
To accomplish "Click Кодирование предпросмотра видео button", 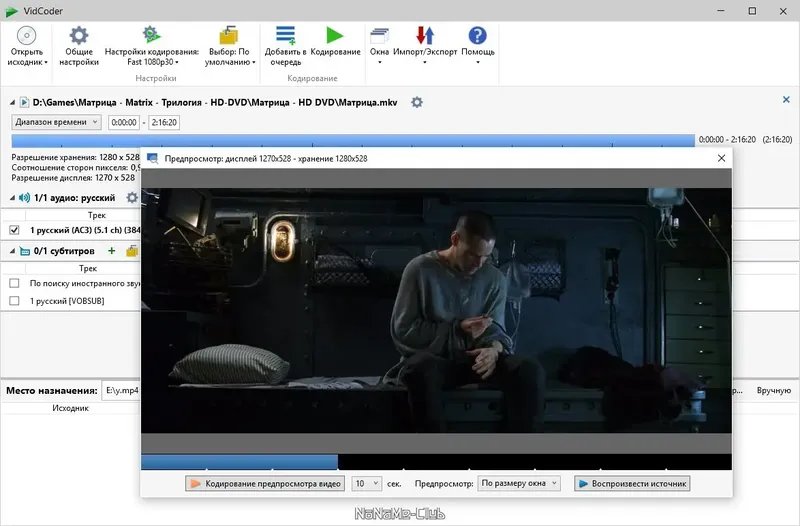I will (265, 483).
